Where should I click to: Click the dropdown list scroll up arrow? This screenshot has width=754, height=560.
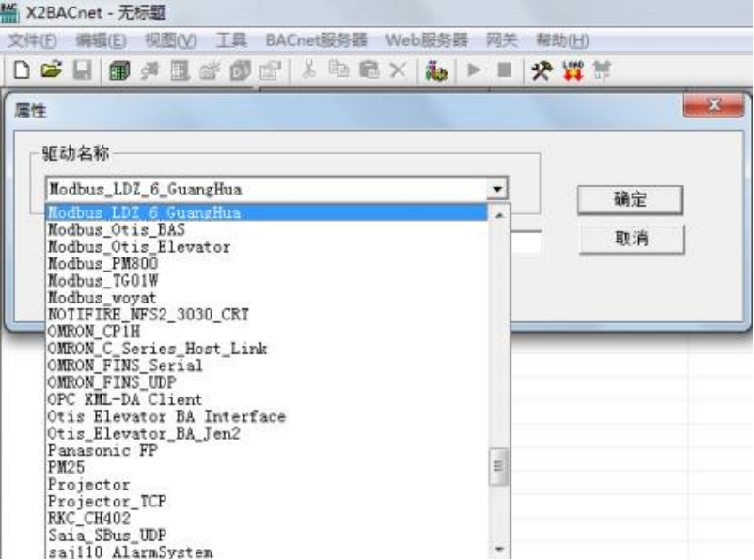click(499, 215)
